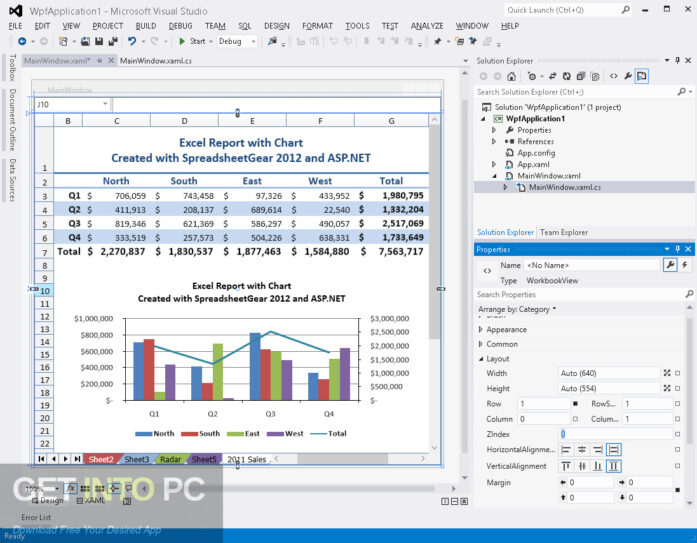Click the Show Snap Grid designer icon
Viewport: 697px width, 543px height.
85,488
